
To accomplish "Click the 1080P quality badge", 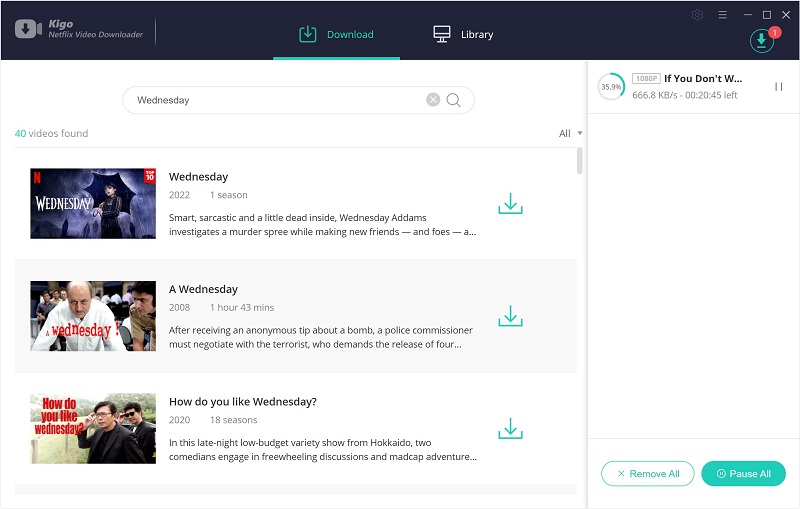I will pyautogui.click(x=646, y=79).
